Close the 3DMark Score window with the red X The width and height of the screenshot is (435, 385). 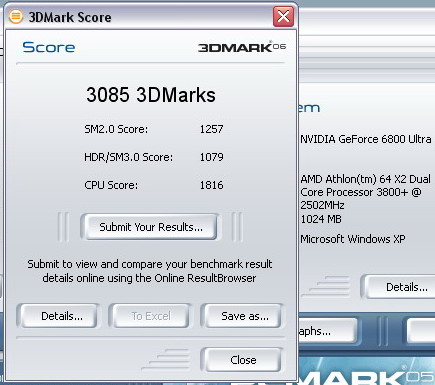[x=283, y=16]
